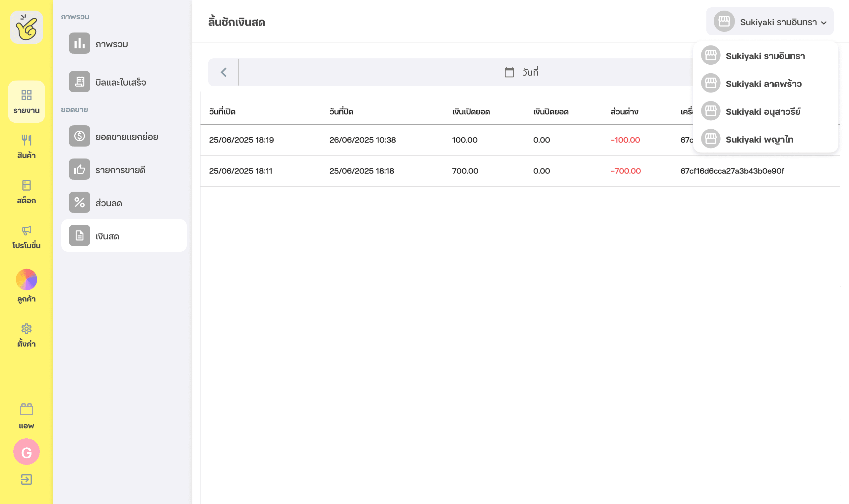Click the เงินปิดยอด column header
Screen dimensions: 849x504
[551, 111]
